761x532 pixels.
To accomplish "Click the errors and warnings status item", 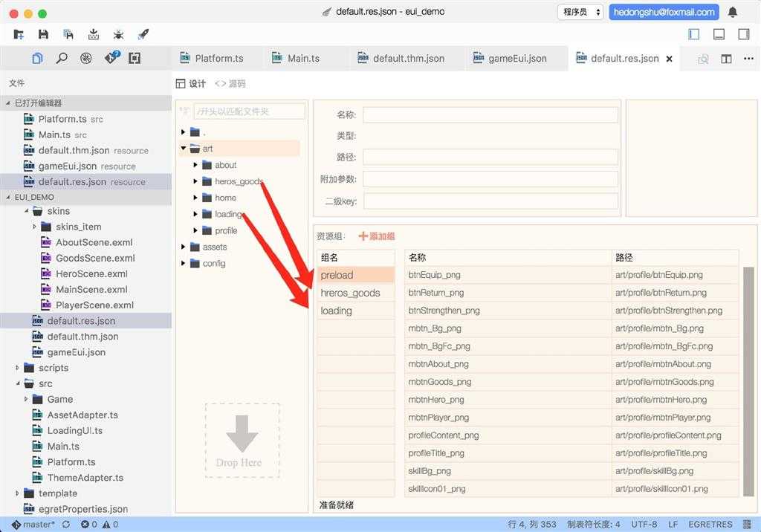I will click(100, 525).
